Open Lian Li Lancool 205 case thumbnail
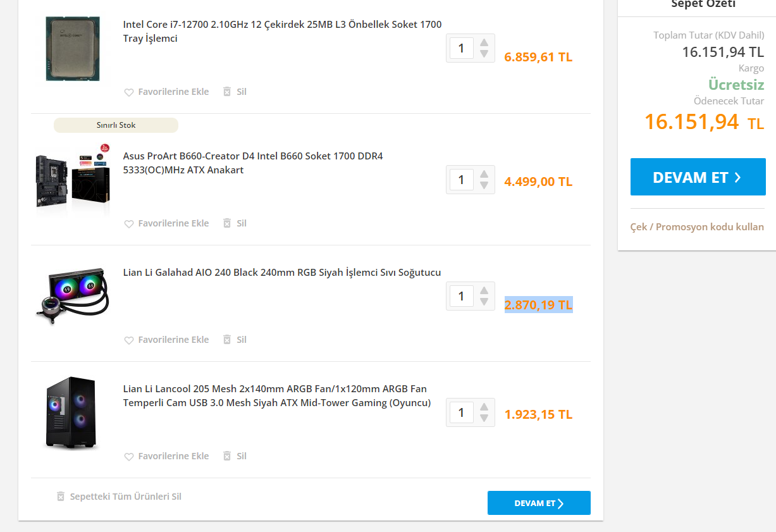776x532 pixels. pos(71,412)
